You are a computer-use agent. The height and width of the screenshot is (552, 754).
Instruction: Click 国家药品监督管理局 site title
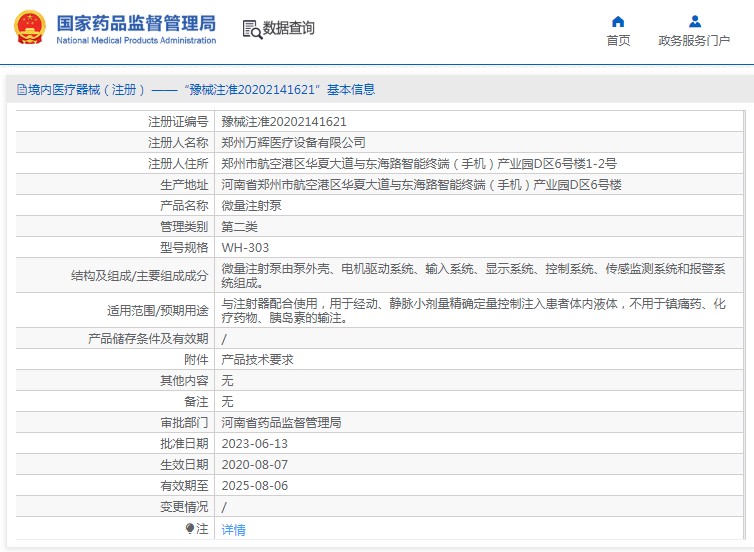coord(136,23)
